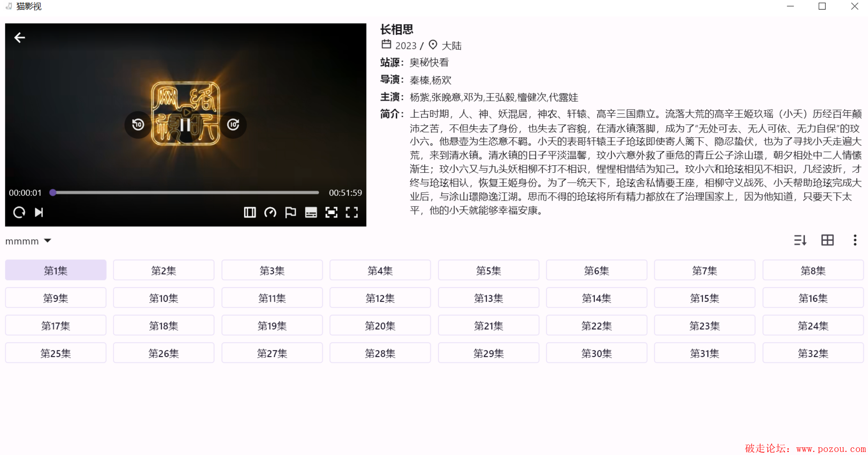Click the flag icon in player controls
Screen dimensions: 868x455
click(x=290, y=212)
